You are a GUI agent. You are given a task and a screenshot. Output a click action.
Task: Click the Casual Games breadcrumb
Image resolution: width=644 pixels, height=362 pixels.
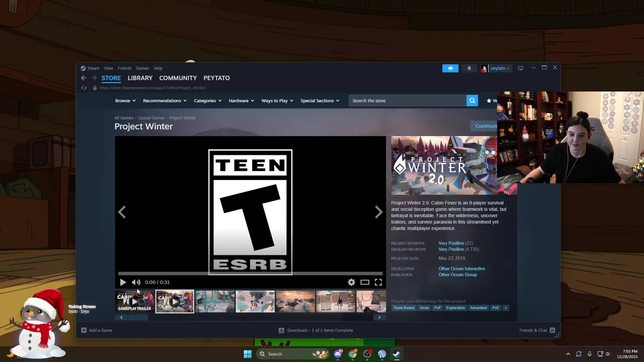(151, 118)
